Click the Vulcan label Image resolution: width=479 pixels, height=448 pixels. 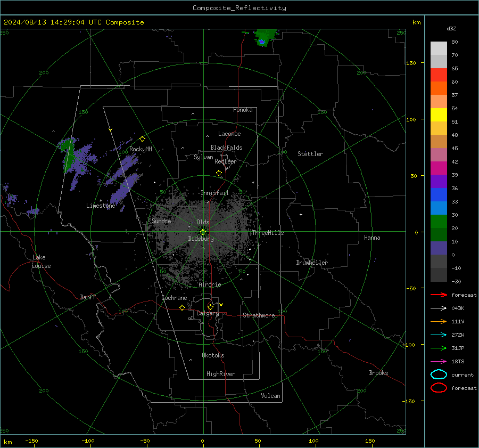[x=271, y=396]
